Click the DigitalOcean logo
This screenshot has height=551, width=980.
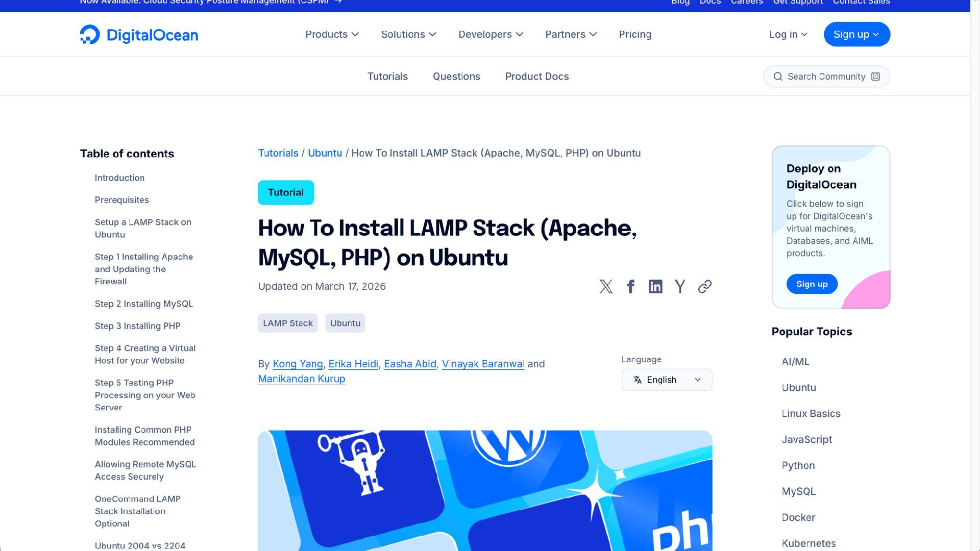coord(139,35)
